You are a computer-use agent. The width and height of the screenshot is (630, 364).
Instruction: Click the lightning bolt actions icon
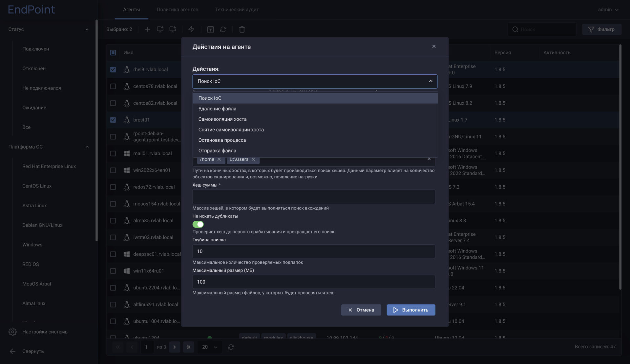(191, 30)
